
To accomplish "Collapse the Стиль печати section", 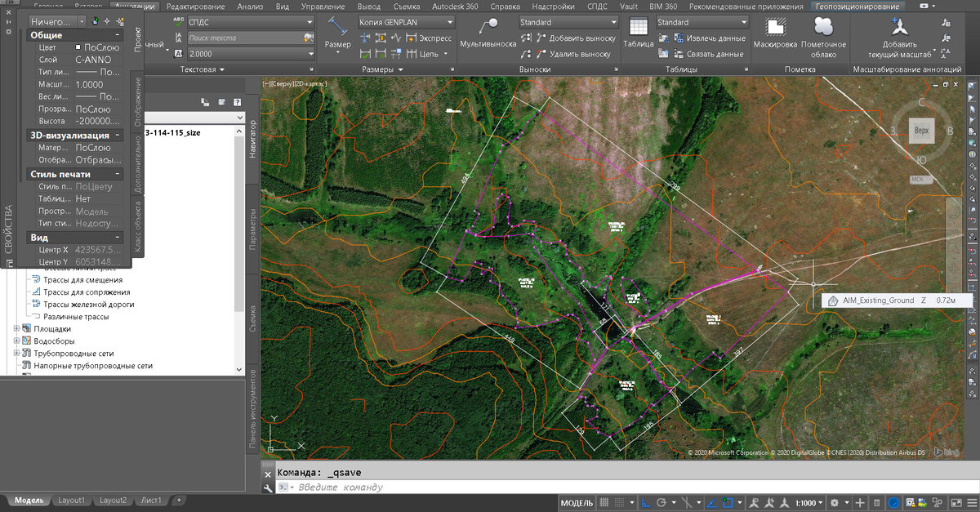I will pos(118,174).
